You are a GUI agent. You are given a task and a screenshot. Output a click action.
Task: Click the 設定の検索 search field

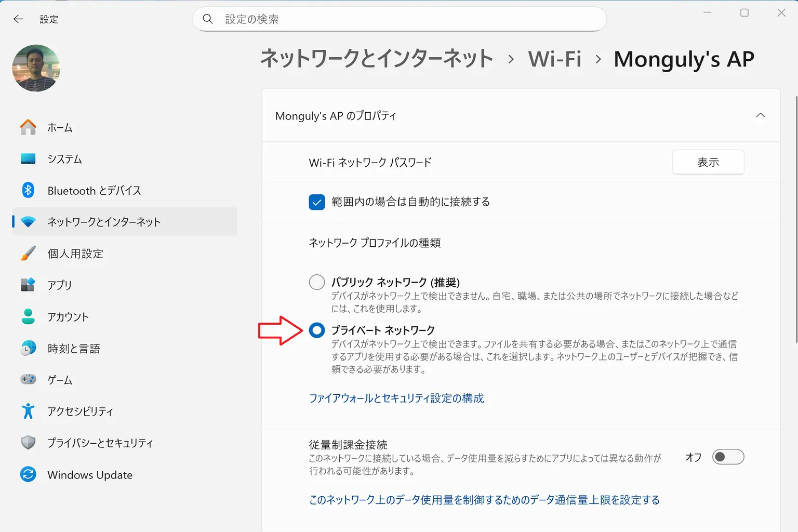tap(400, 19)
